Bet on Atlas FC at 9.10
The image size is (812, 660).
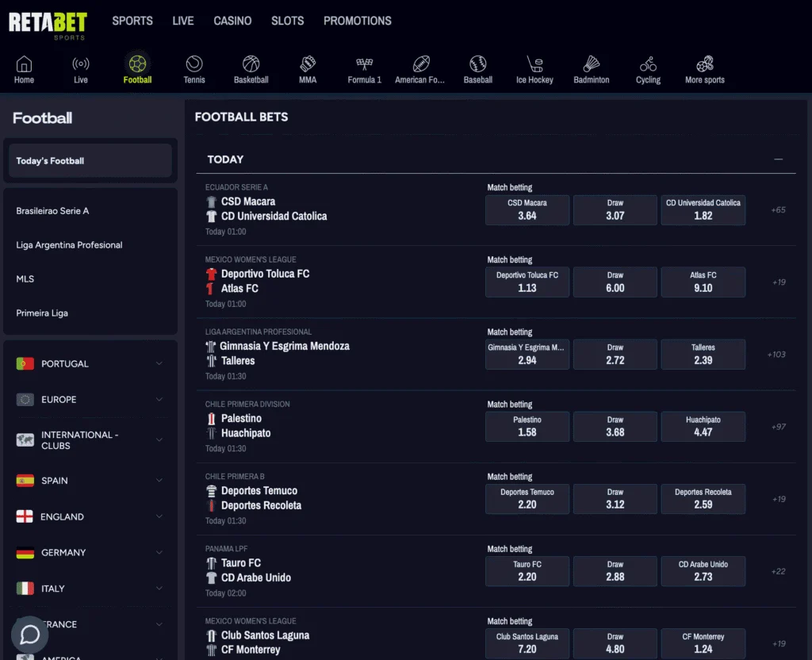point(703,282)
